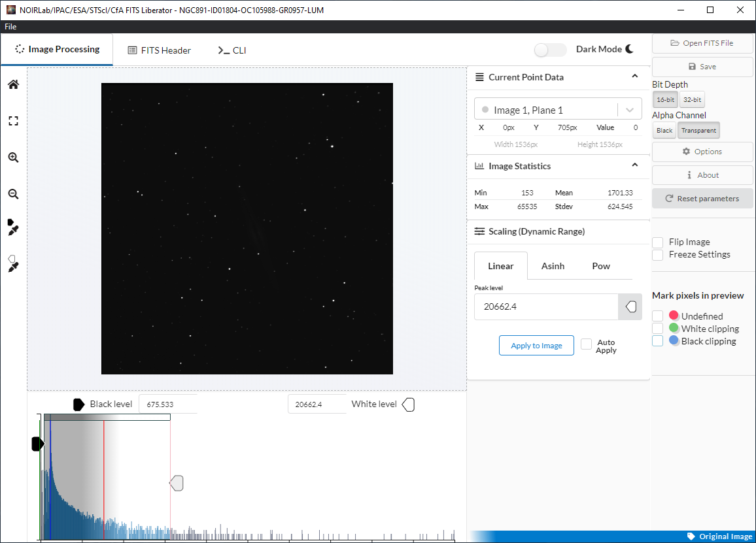This screenshot has width=756, height=543.
Task: Click the Original Image status label
Action: (725, 536)
